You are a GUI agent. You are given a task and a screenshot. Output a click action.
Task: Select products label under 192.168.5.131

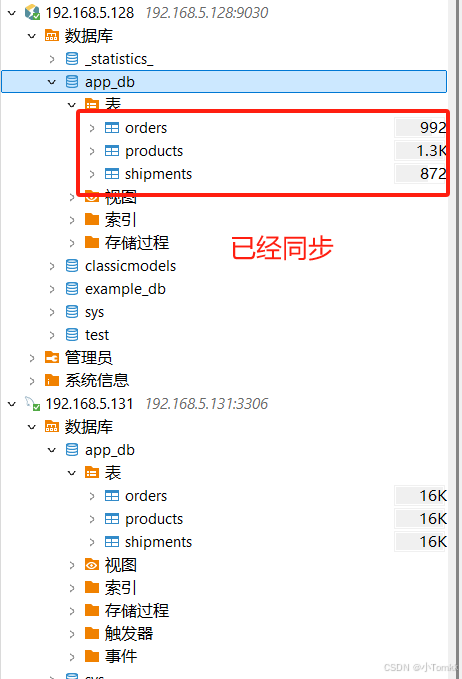coord(154,518)
